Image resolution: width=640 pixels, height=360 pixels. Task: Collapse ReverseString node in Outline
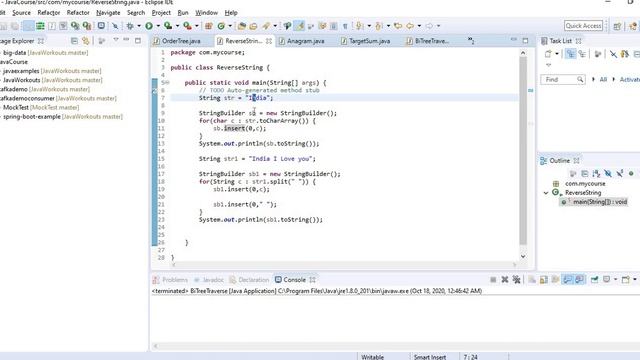coord(546,193)
